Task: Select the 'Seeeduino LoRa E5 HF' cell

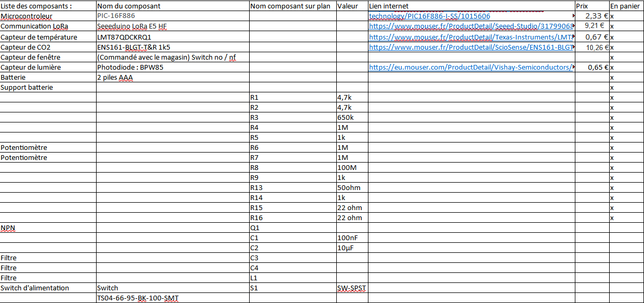Action: click(x=173, y=26)
